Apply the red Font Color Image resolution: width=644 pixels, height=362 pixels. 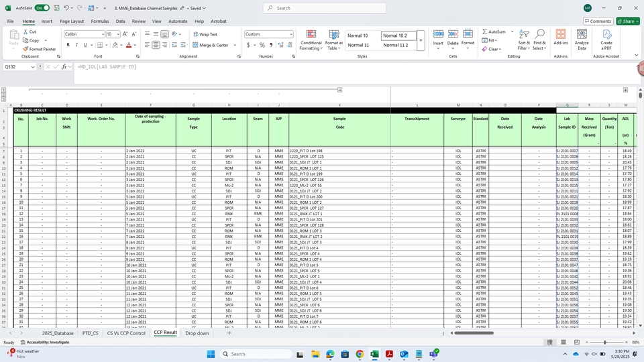coord(129,45)
